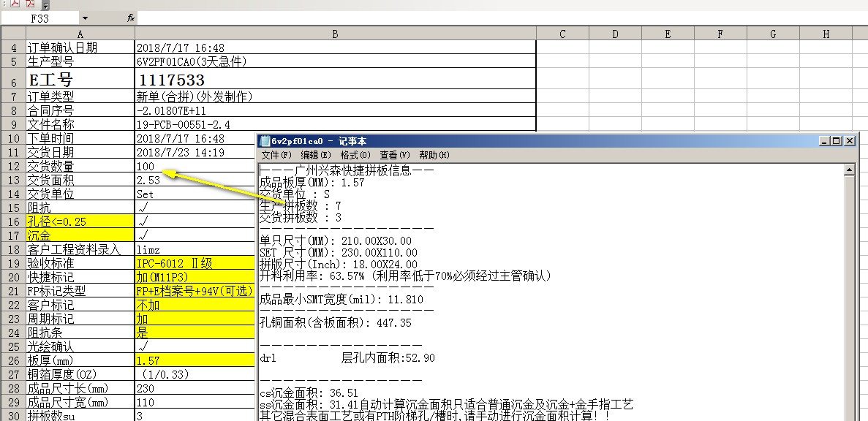Select row 6 header
Image resolution: width=868 pixels, height=421 pixels.
click(13, 79)
